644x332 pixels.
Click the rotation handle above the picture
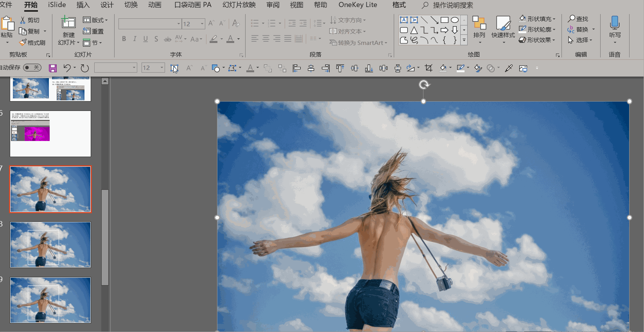tap(424, 85)
